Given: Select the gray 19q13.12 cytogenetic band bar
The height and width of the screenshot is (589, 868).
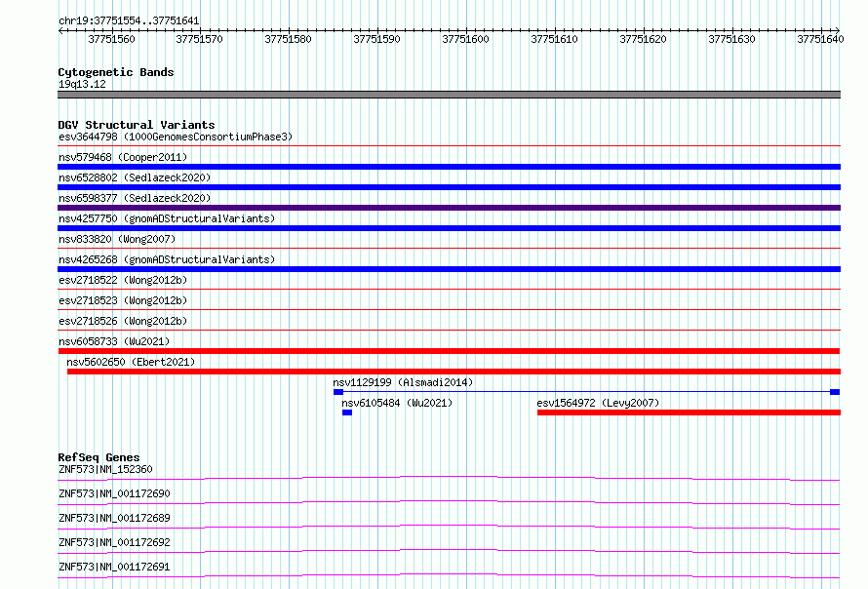Looking at the screenshot, I should tap(449, 95).
